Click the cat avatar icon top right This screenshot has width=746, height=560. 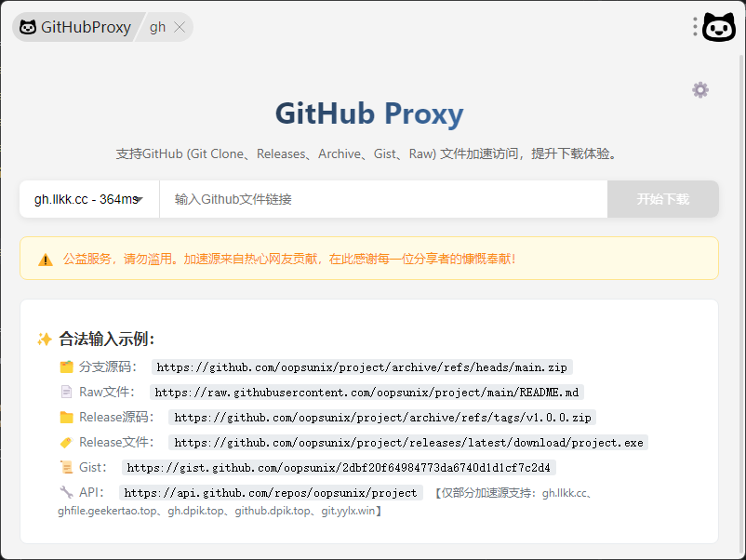click(719, 27)
